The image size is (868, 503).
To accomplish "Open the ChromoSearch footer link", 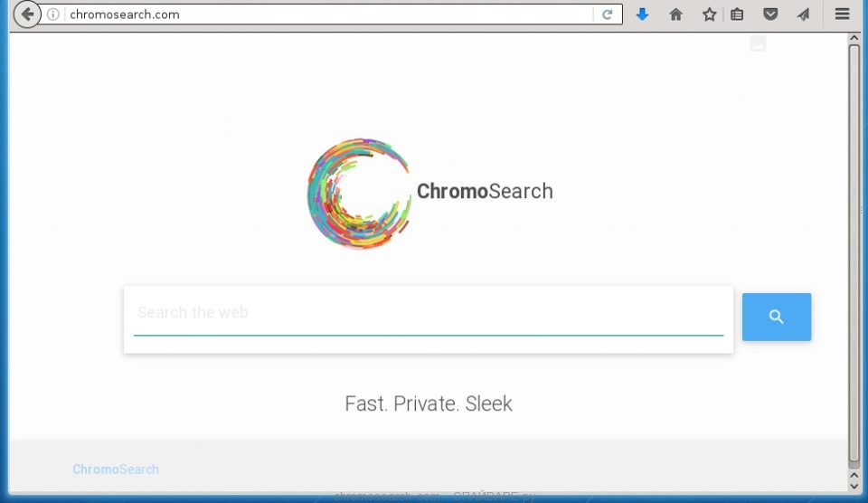I will [116, 470].
